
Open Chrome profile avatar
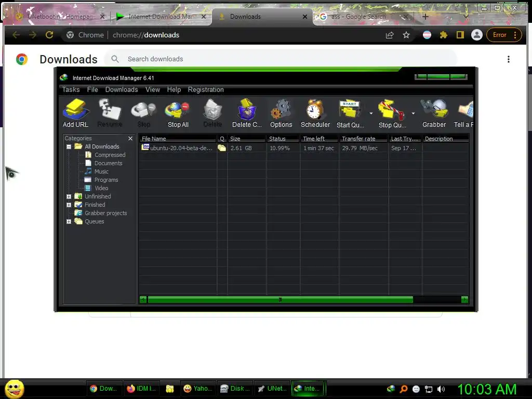[x=477, y=35]
